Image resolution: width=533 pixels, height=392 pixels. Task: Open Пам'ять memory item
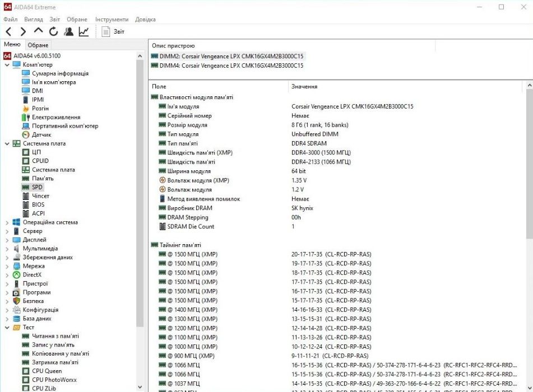click(x=43, y=178)
